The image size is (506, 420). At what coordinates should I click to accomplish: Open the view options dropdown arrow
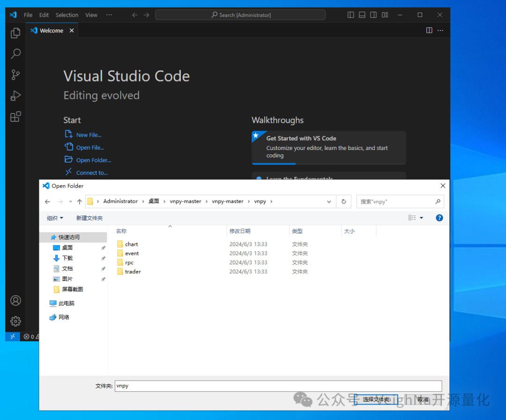tap(421, 218)
